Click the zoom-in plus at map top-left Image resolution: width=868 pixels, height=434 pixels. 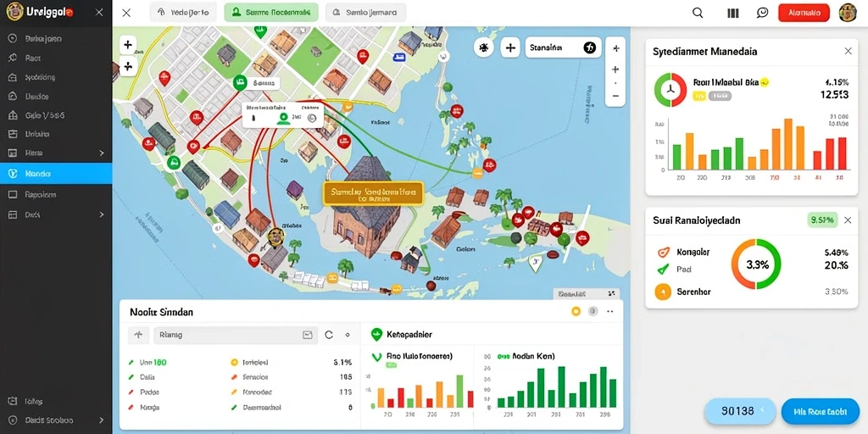(128, 46)
